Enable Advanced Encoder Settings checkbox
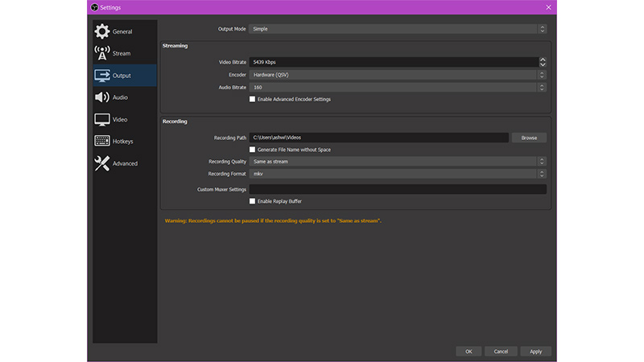The width and height of the screenshot is (644, 362). 252,99
